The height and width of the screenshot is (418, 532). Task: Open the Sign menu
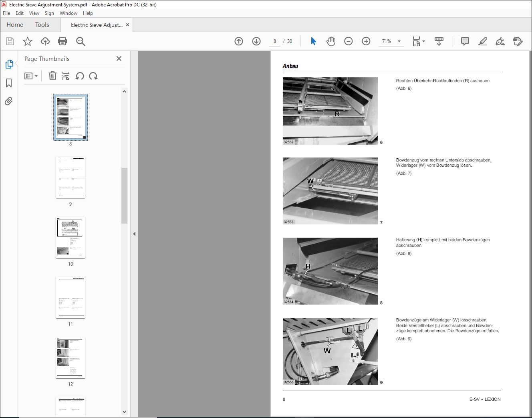(x=49, y=13)
